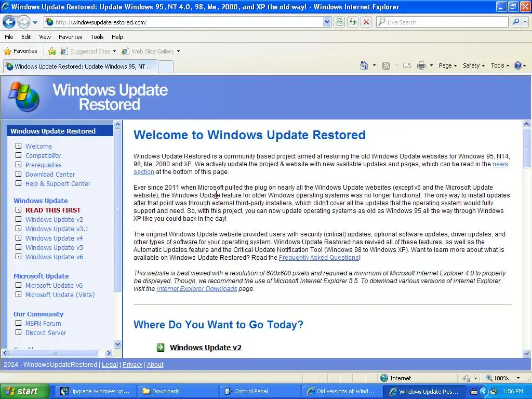
Task: Click the READ THIS FIRST link
Action: click(x=53, y=210)
